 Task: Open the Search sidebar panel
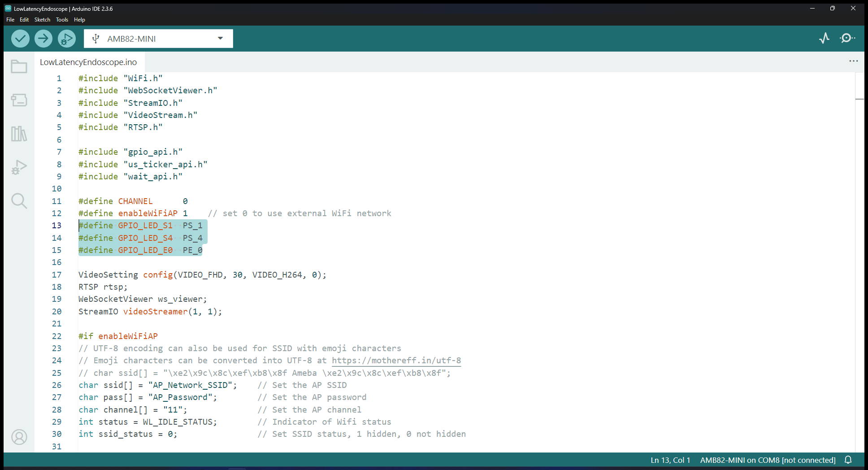click(x=19, y=201)
